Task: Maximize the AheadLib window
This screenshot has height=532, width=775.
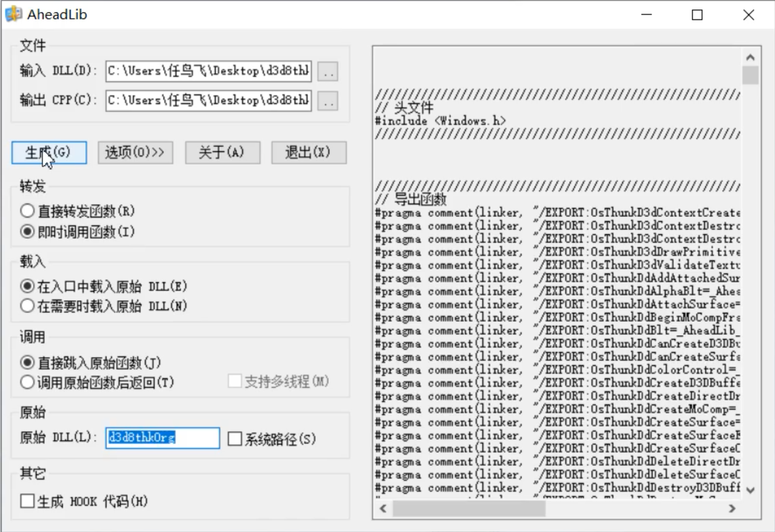Action: tap(697, 15)
